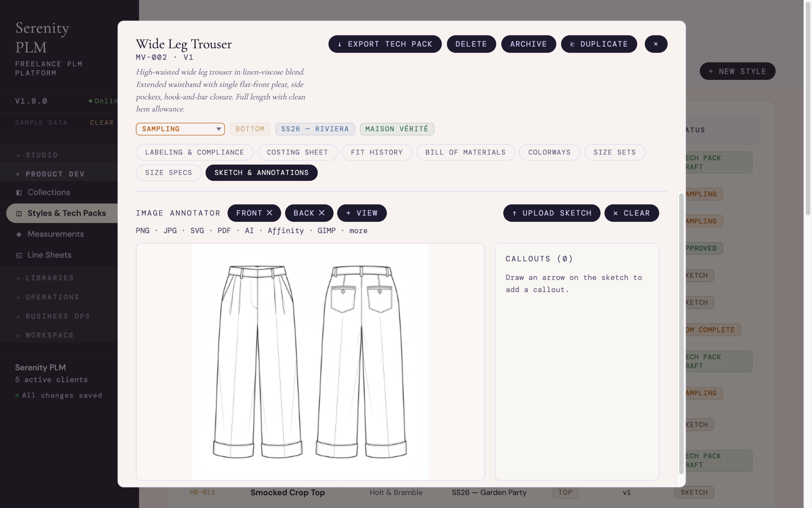Open Collections in the sidebar

pos(49,193)
